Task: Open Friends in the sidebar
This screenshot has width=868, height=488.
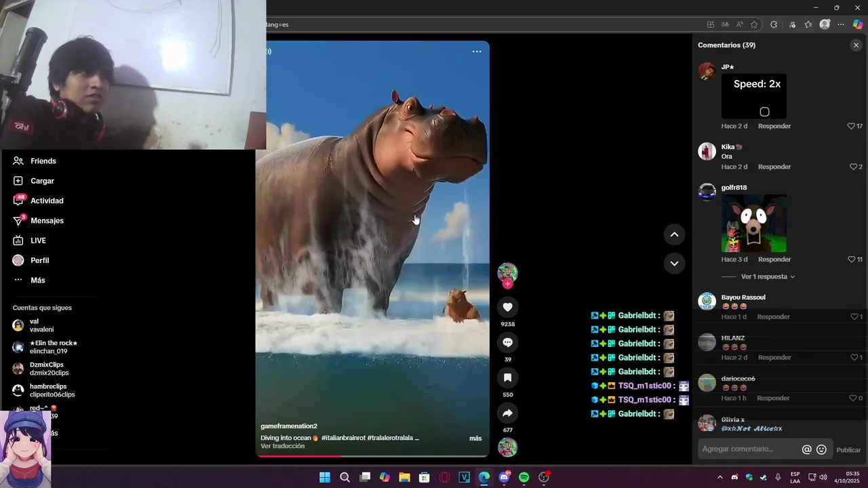Action: pyautogui.click(x=35, y=161)
